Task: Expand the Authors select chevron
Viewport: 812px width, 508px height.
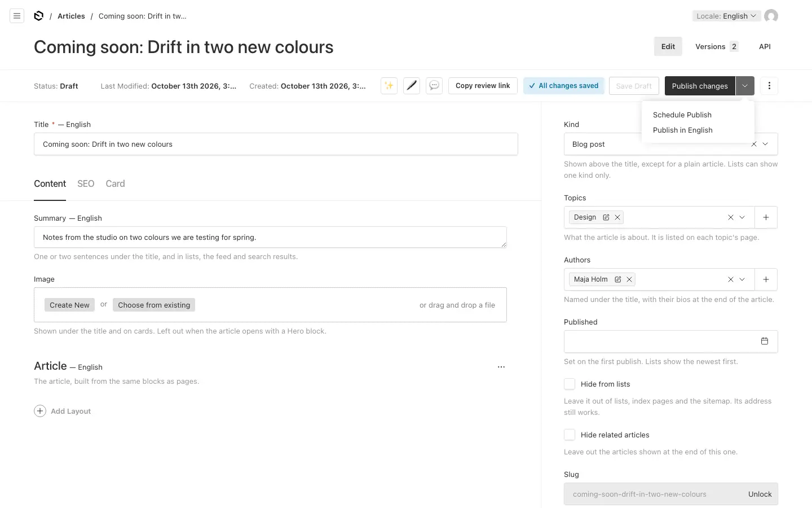Action: pyautogui.click(x=742, y=279)
